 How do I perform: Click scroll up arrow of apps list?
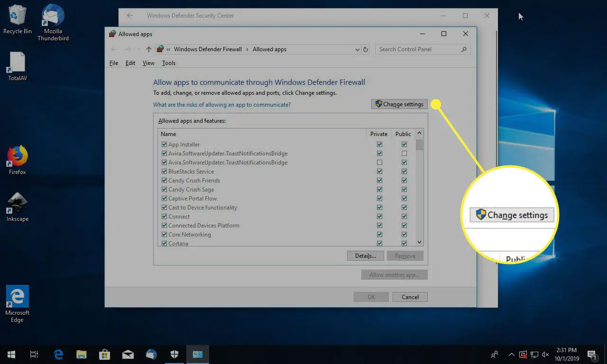point(419,133)
